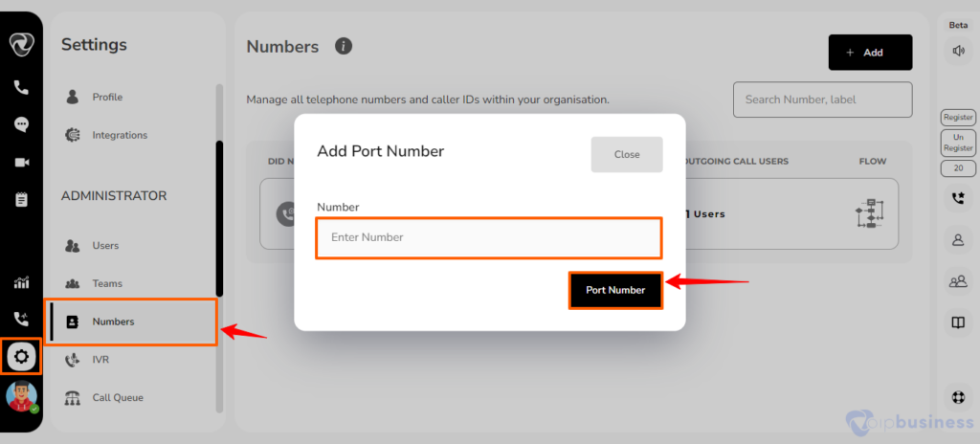
Task: Click the settings sidebar scrollbar
Action: click(219, 219)
